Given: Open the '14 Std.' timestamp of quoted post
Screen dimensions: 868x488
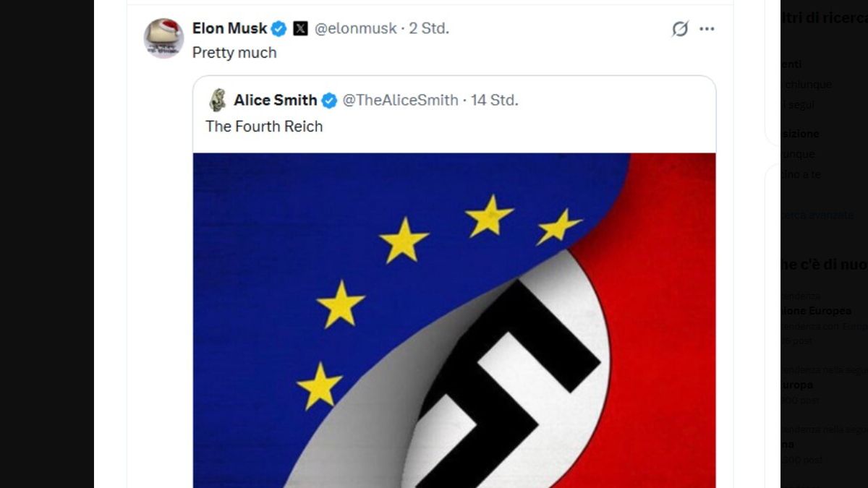Looking at the screenshot, I should (495, 100).
